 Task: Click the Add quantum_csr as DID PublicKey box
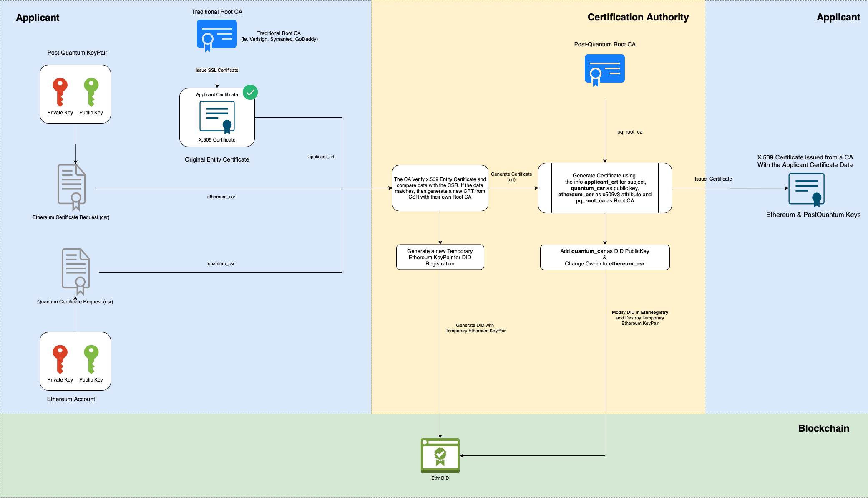tap(604, 257)
